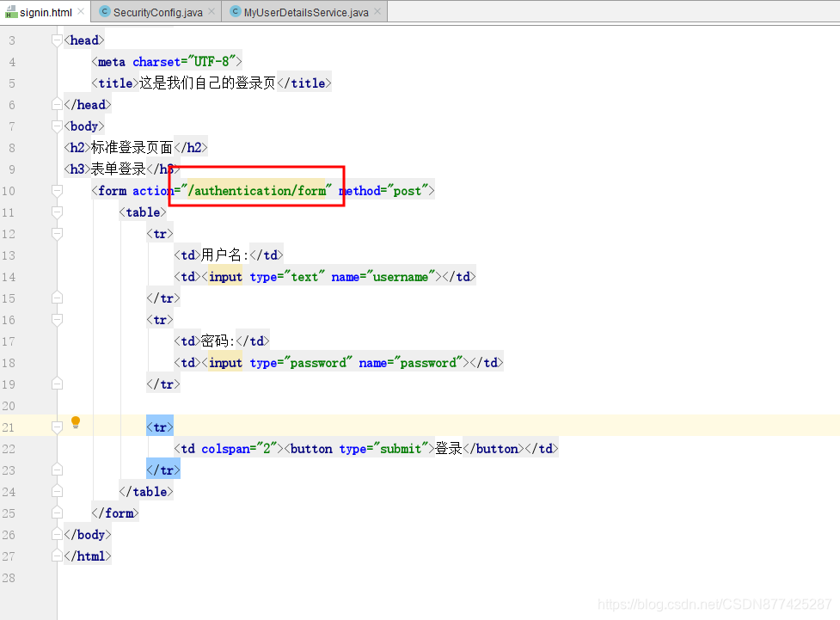Click fold end marker on line 27
Screen dimensions: 840x620
(57, 556)
